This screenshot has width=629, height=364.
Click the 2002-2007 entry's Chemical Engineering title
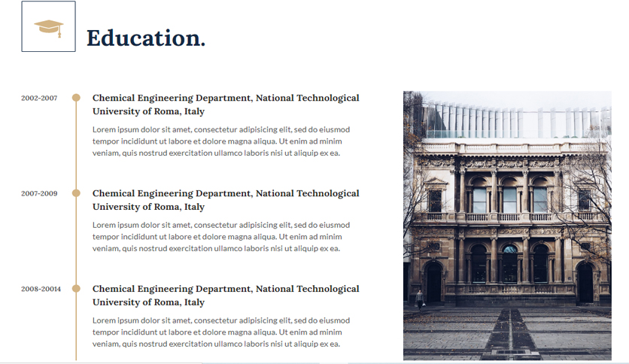(226, 105)
